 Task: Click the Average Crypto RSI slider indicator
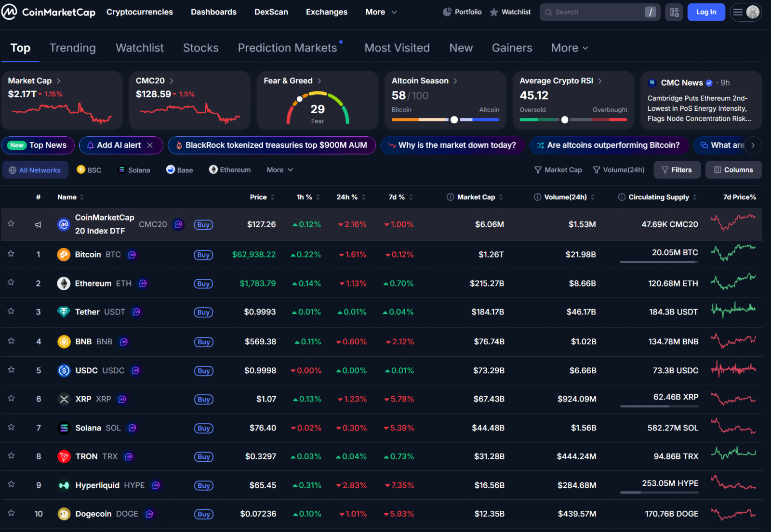(x=565, y=120)
